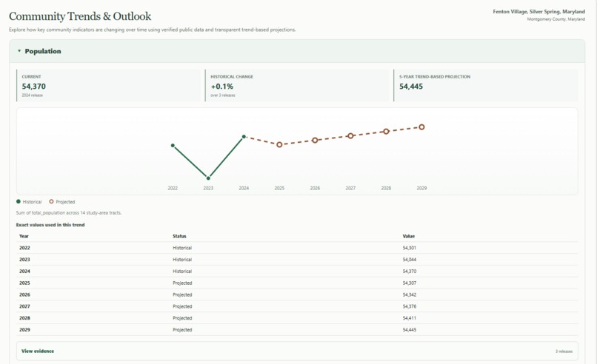This screenshot has height=364, width=597.
Task: Click the Value column header
Action: coord(409,236)
